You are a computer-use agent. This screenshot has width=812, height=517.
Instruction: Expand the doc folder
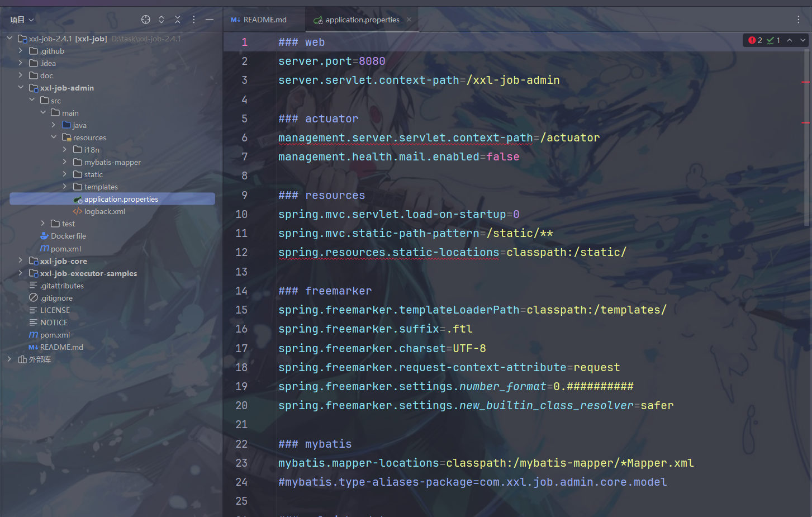tap(21, 75)
